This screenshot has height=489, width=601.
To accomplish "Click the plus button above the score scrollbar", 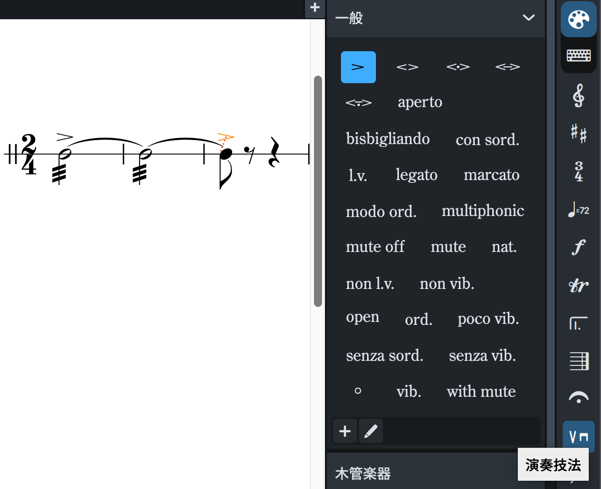I will pyautogui.click(x=315, y=8).
